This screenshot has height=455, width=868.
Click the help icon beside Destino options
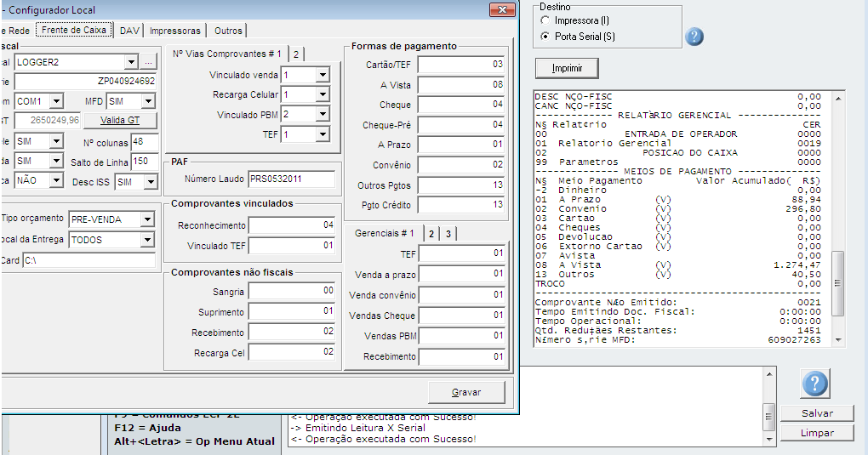pos(694,37)
